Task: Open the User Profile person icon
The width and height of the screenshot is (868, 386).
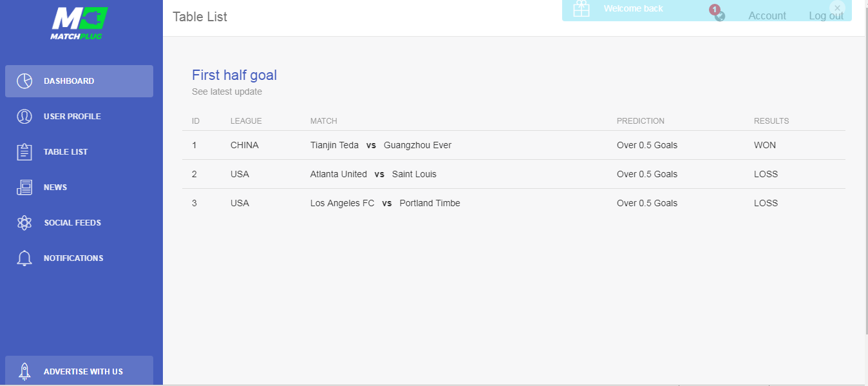Action: coord(24,117)
